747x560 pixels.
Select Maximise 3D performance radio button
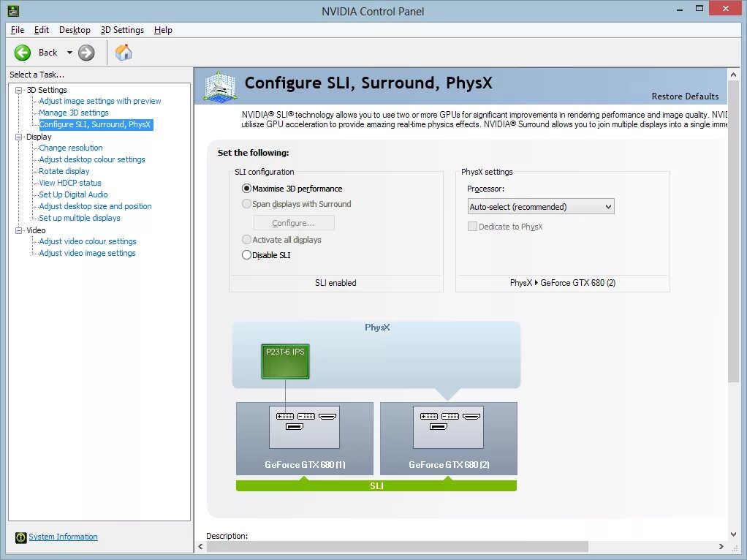pyautogui.click(x=246, y=189)
